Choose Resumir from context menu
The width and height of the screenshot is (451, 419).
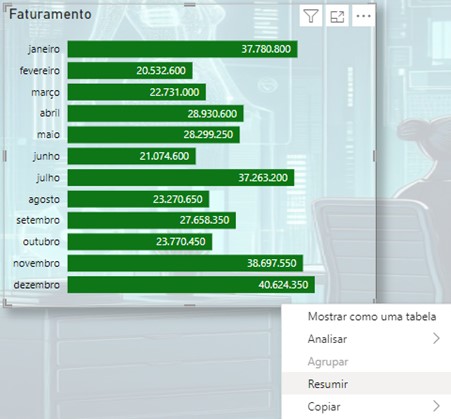click(366, 384)
